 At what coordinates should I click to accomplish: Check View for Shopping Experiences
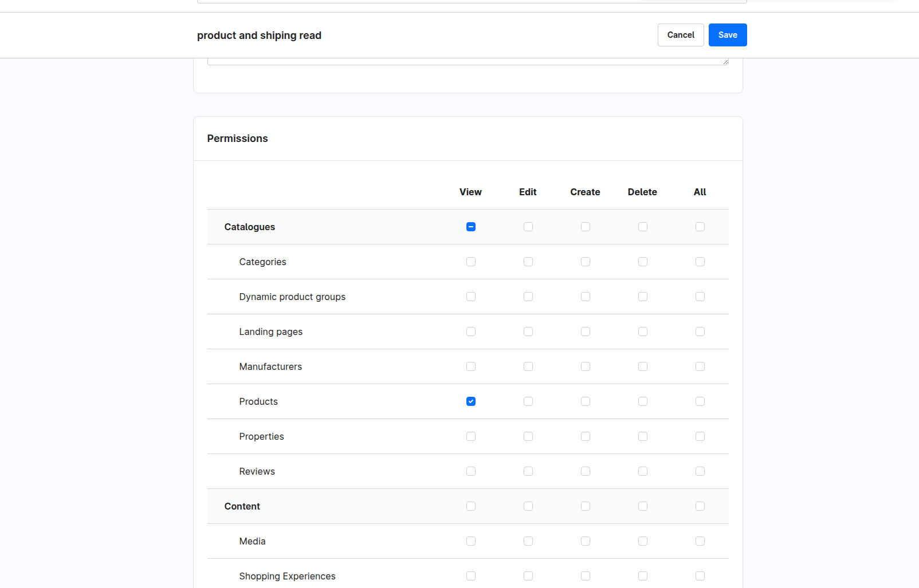pos(470,576)
